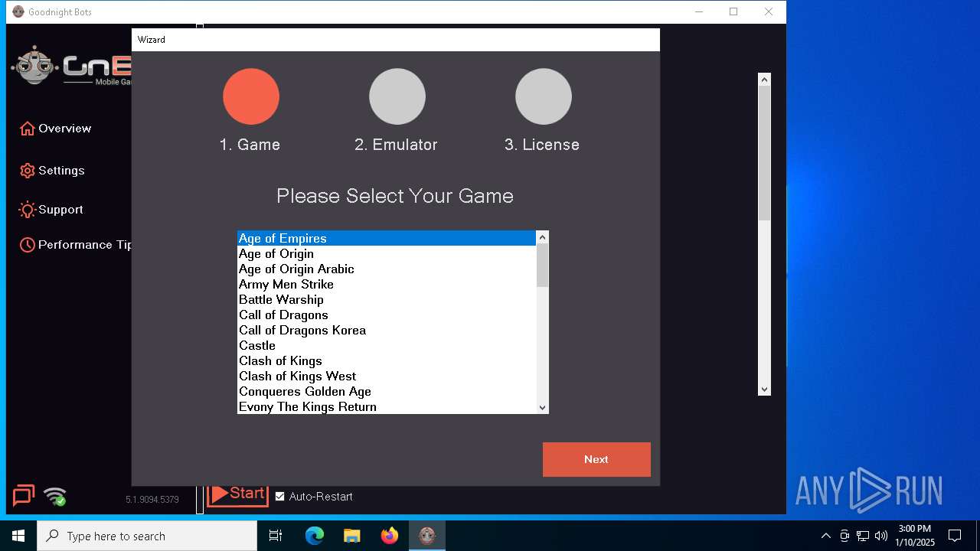Select step 2 Emulator circle
Image resolution: width=980 pixels, height=551 pixels.
[397, 96]
